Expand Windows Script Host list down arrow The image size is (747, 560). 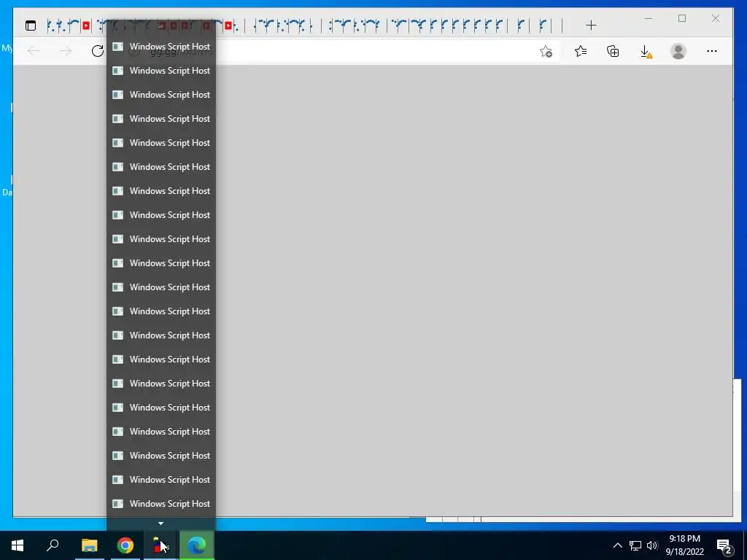[x=161, y=524]
